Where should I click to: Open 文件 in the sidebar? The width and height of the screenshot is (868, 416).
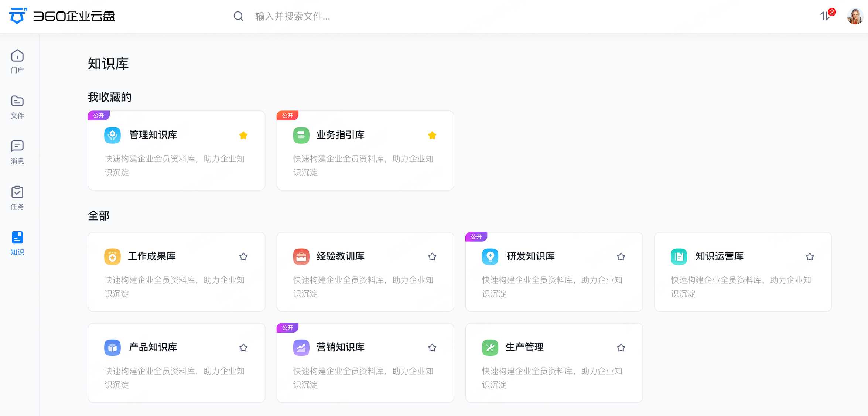point(17,107)
